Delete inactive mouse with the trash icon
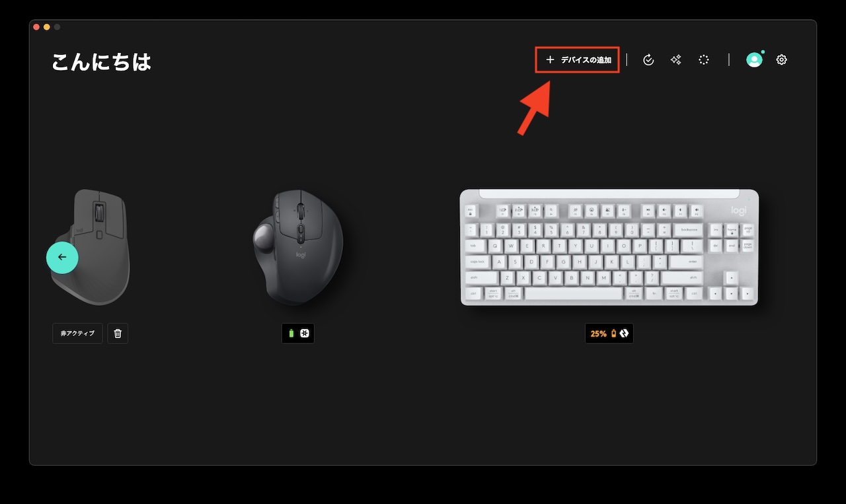 118,334
